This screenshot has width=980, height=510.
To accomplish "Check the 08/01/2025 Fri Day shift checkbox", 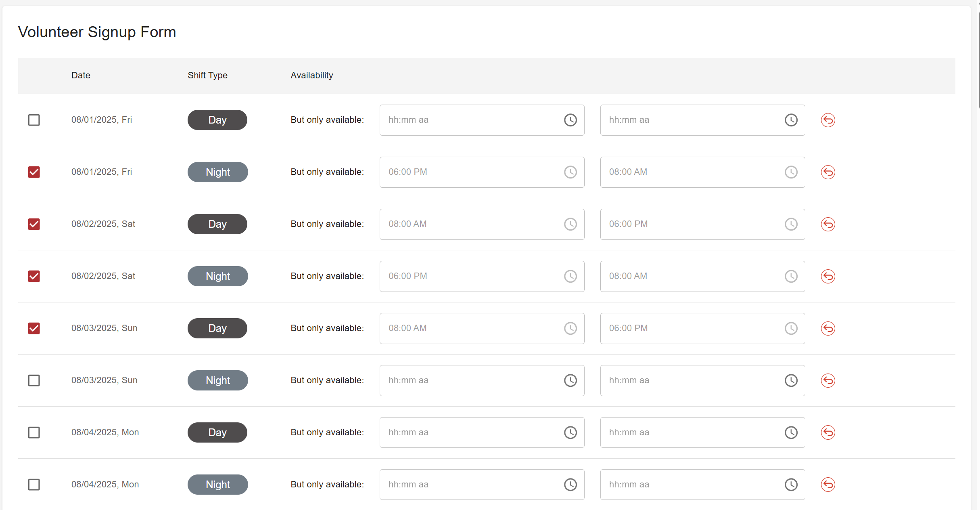I will tap(34, 120).
